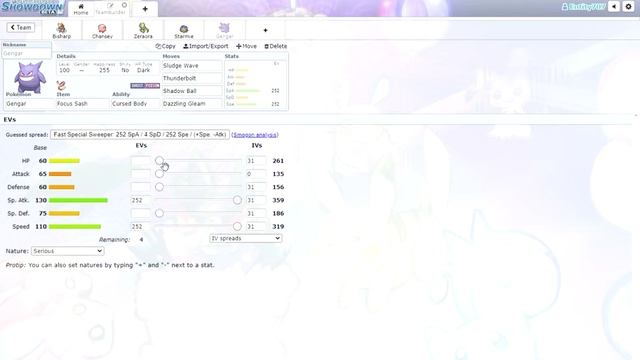This screenshot has width=640, height=360.
Task: Click the Speed EV input box
Action: click(141, 226)
